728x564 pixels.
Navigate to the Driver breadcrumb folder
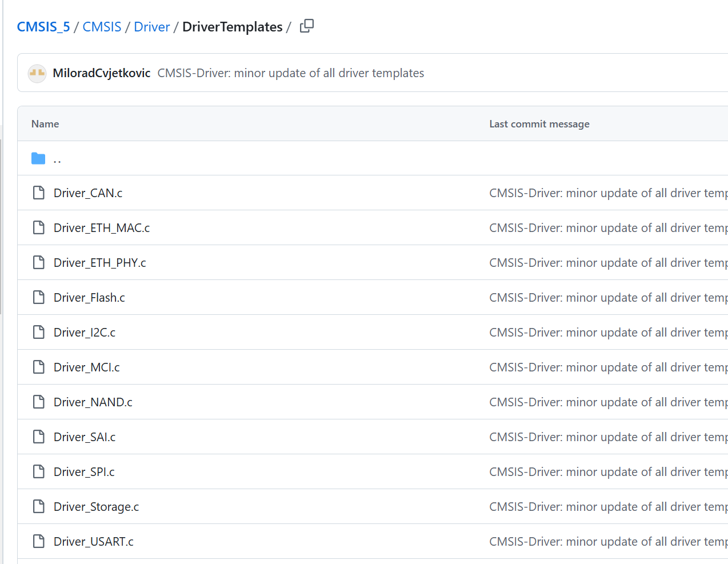pyautogui.click(x=152, y=27)
